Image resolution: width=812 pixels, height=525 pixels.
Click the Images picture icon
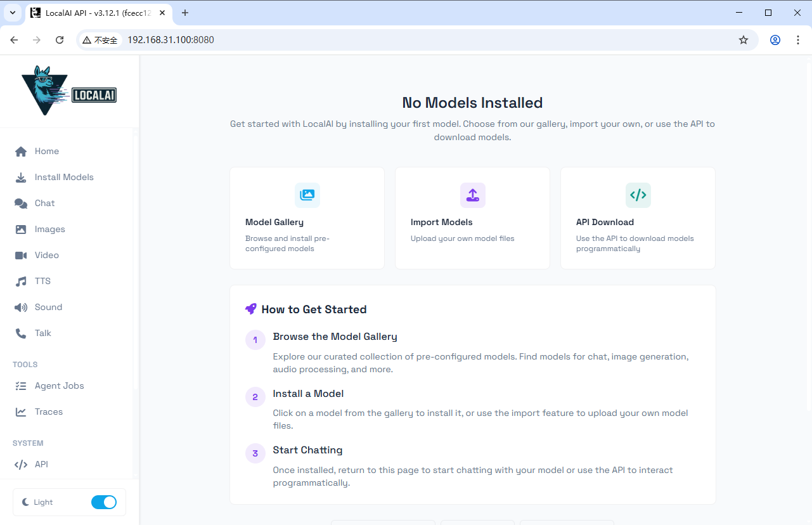pyautogui.click(x=21, y=230)
